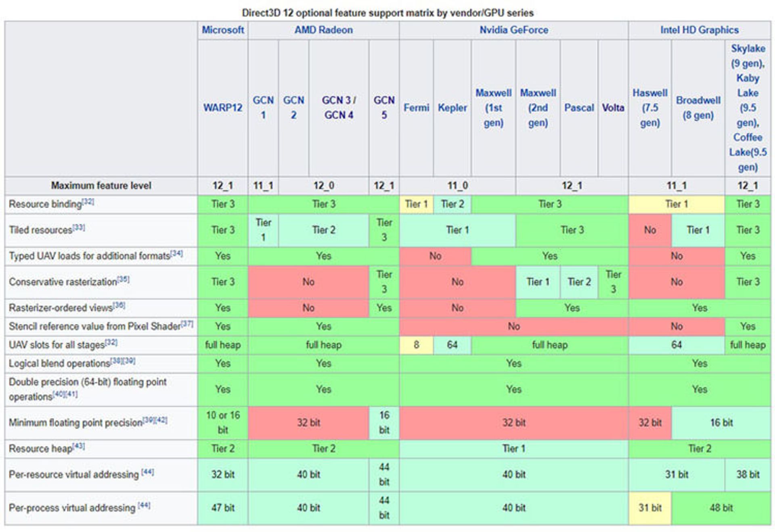Click the AMD Radeon header link

(x=323, y=30)
